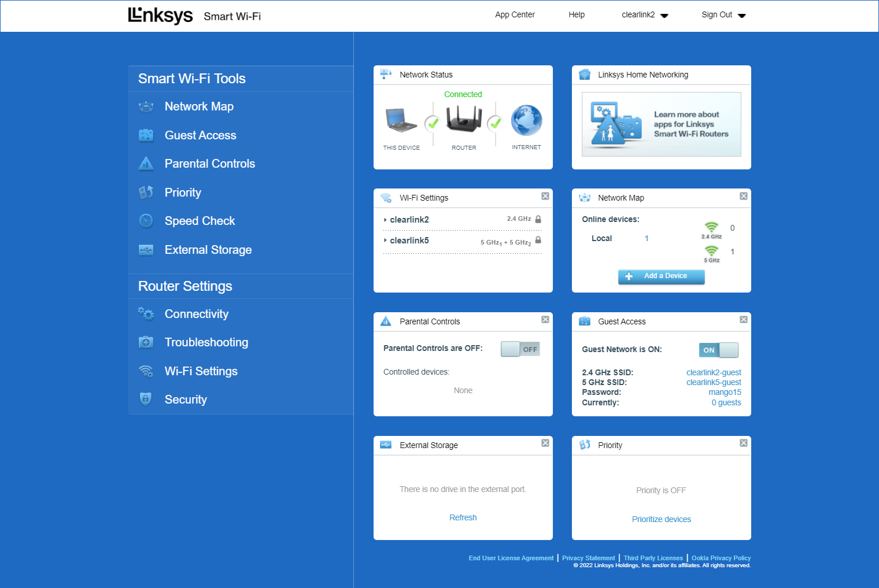This screenshot has width=879, height=588.
Task: Click the 0 guests link
Action: tap(726, 402)
